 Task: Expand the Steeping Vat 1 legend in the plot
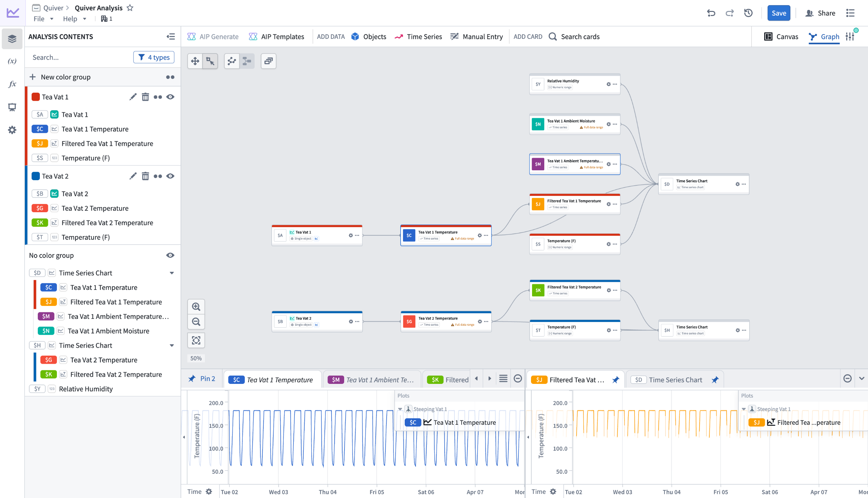400,409
